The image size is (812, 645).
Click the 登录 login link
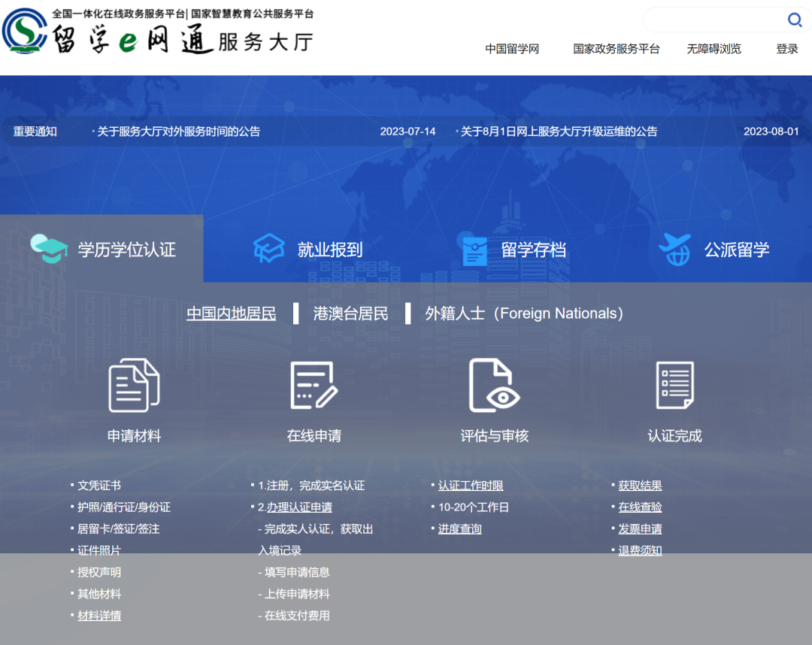click(x=786, y=48)
